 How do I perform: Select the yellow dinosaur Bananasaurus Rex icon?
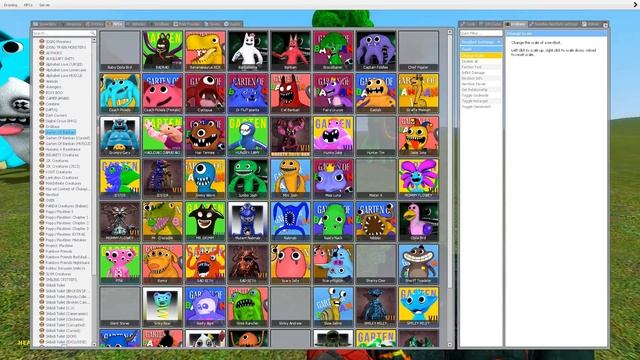coord(205,51)
